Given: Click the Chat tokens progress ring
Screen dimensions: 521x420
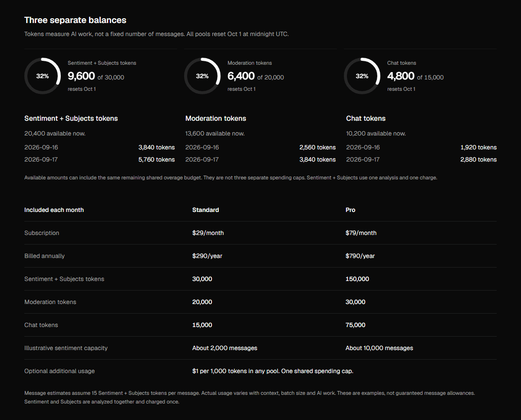Looking at the screenshot, I should (x=362, y=76).
